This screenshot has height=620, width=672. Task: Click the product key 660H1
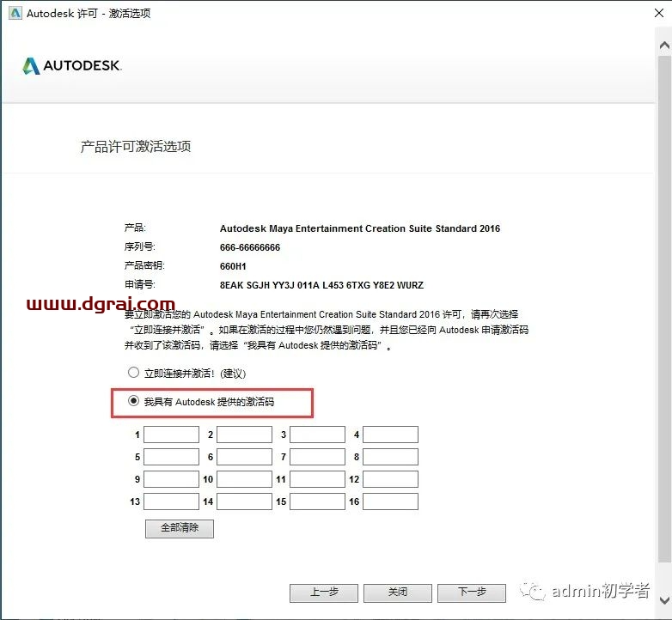233,266
